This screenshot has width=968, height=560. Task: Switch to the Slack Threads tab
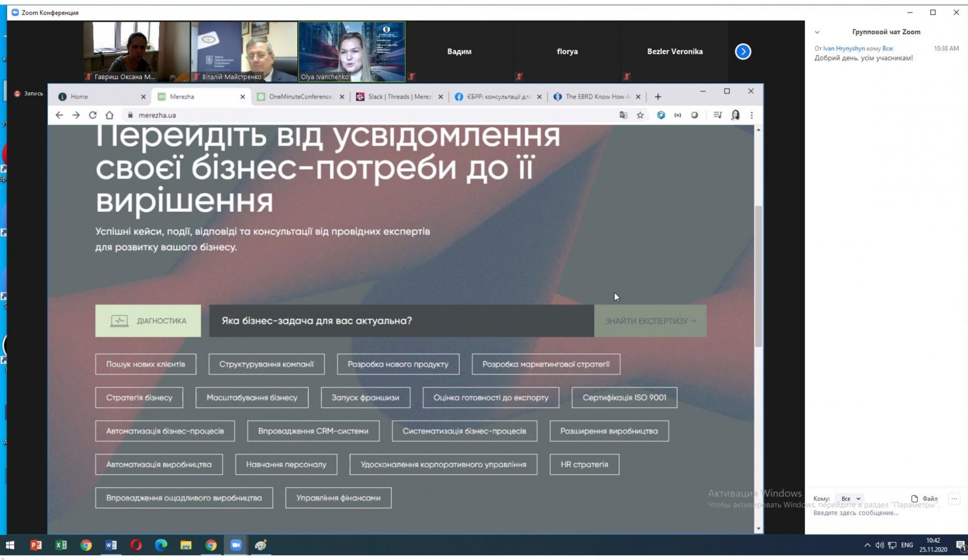click(x=399, y=97)
